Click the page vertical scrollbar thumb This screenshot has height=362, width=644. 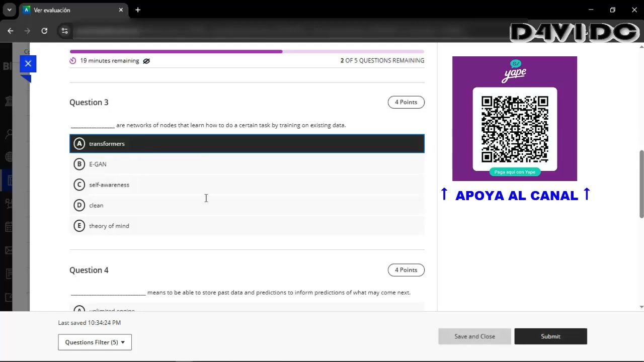click(641, 184)
